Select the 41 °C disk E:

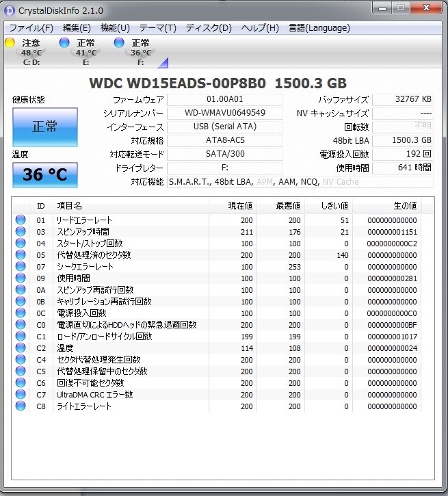(x=81, y=51)
